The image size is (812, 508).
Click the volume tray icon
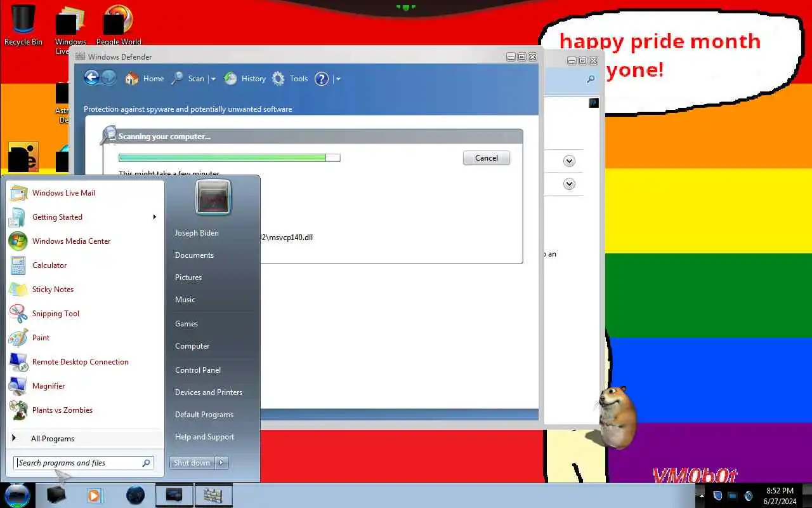click(749, 496)
